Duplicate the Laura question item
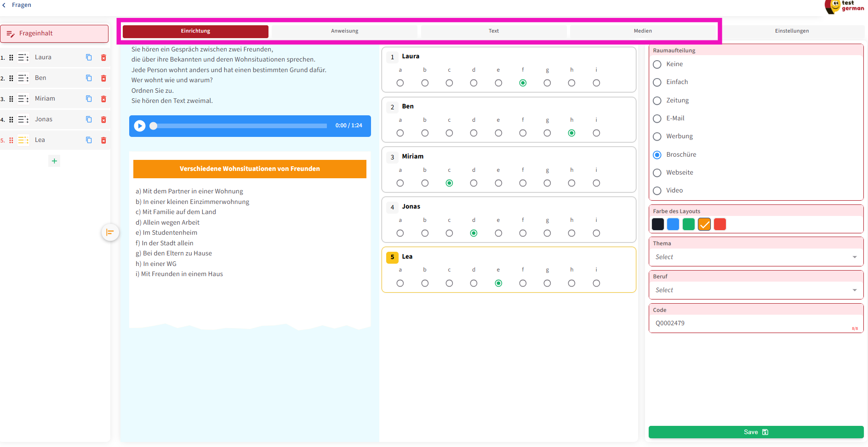 tap(89, 57)
